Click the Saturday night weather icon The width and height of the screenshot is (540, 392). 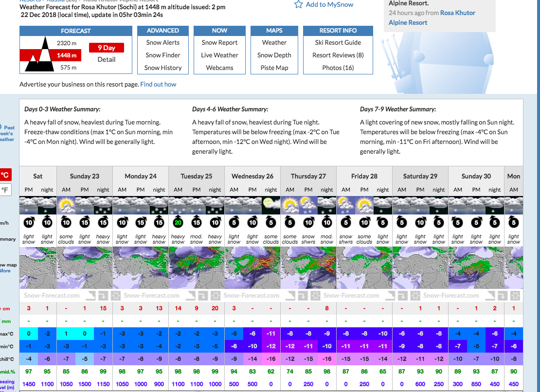(47, 205)
